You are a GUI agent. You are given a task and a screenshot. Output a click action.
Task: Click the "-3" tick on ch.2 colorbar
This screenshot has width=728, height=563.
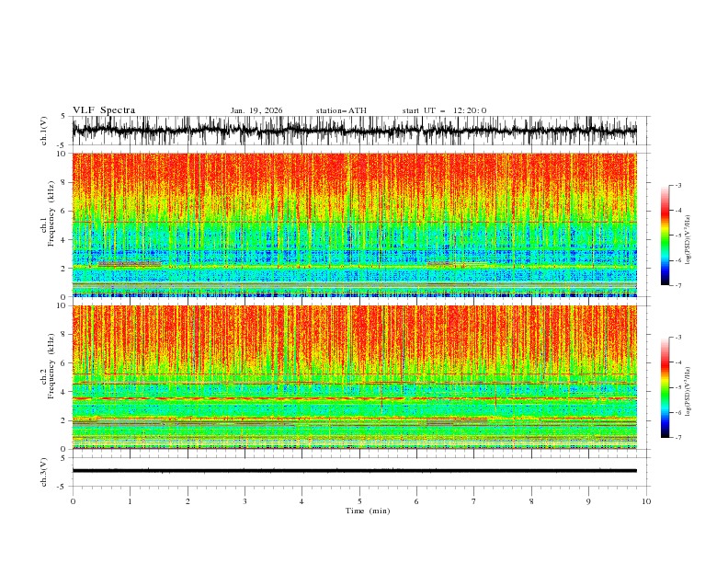(677, 338)
